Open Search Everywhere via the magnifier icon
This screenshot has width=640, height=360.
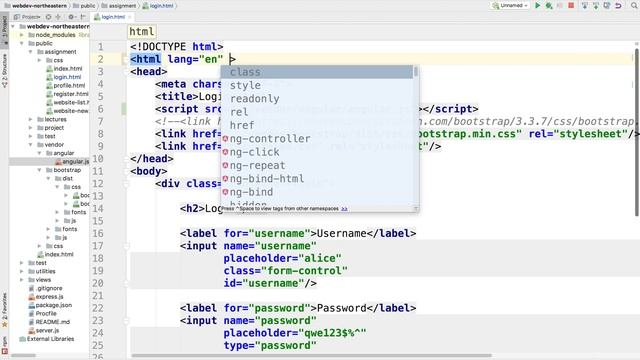635,6
